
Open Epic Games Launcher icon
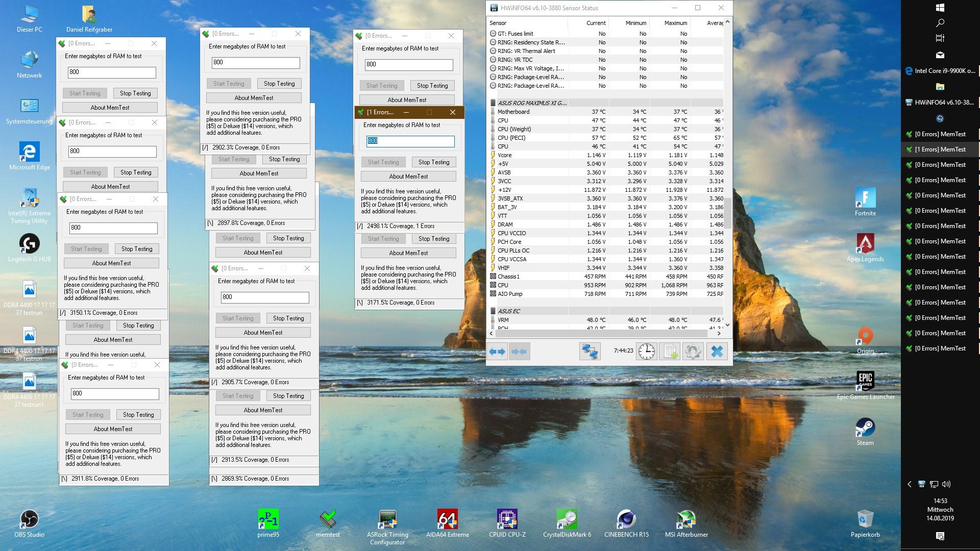click(x=865, y=386)
